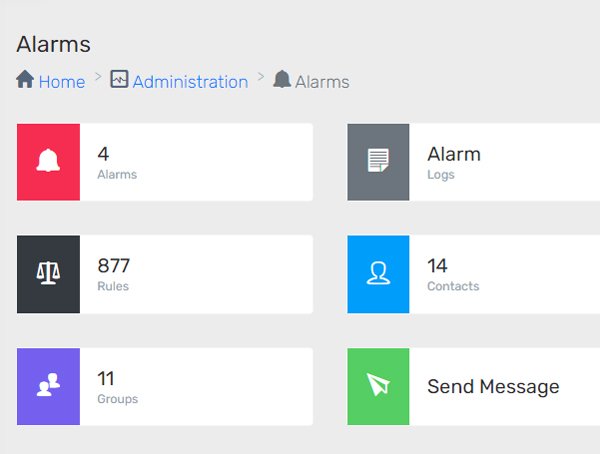Click the Administration monitor icon in breadcrumb
The height and width of the screenshot is (454, 600).
119,80
